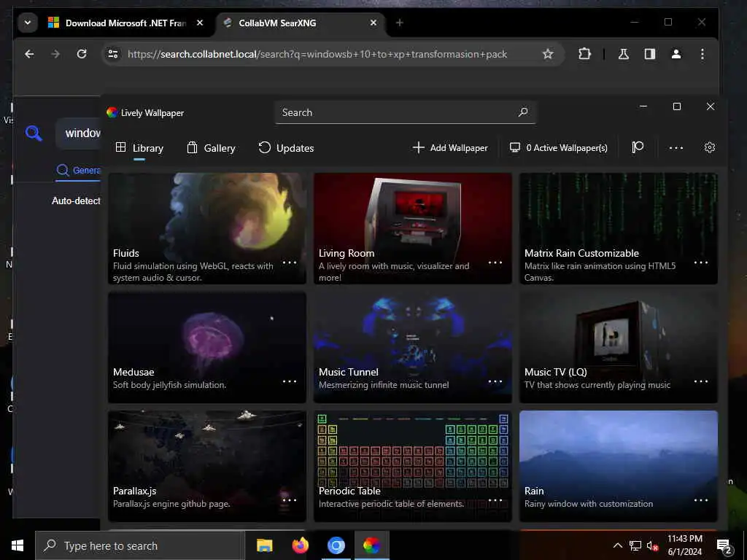747x560 pixels.
Task: Select the Music TV (LQ) wallpaper
Action: tap(619, 347)
